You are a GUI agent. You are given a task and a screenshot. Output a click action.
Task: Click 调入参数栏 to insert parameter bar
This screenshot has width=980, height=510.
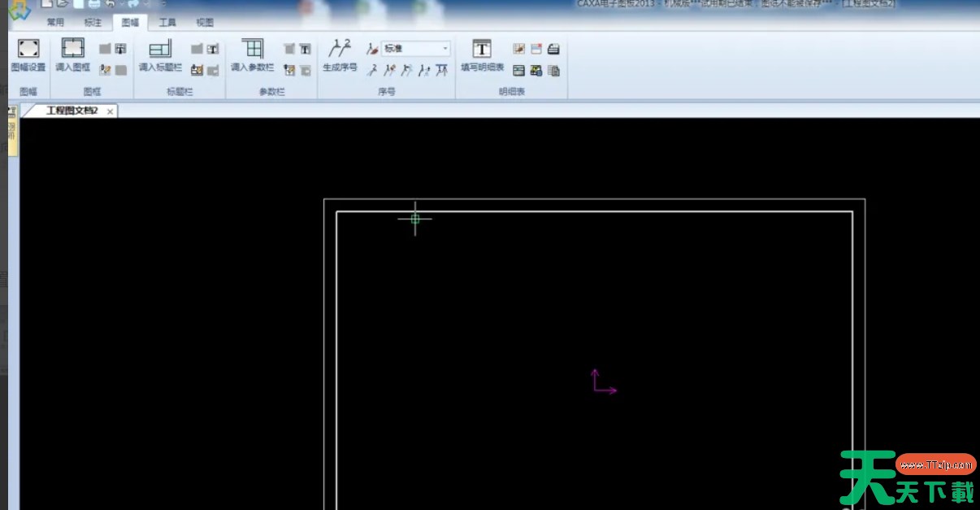(252, 54)
